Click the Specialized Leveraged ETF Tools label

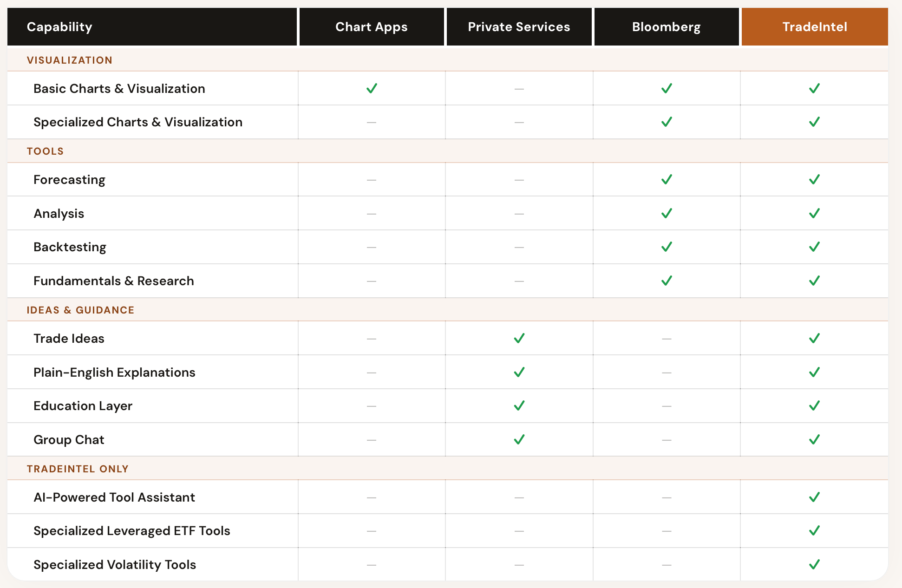click(132, 531)
